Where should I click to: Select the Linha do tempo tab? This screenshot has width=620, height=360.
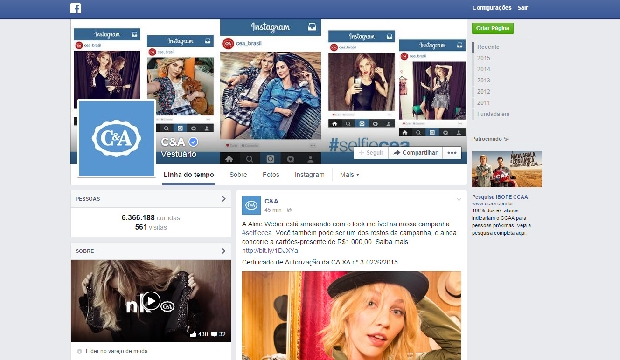point(189,174)
